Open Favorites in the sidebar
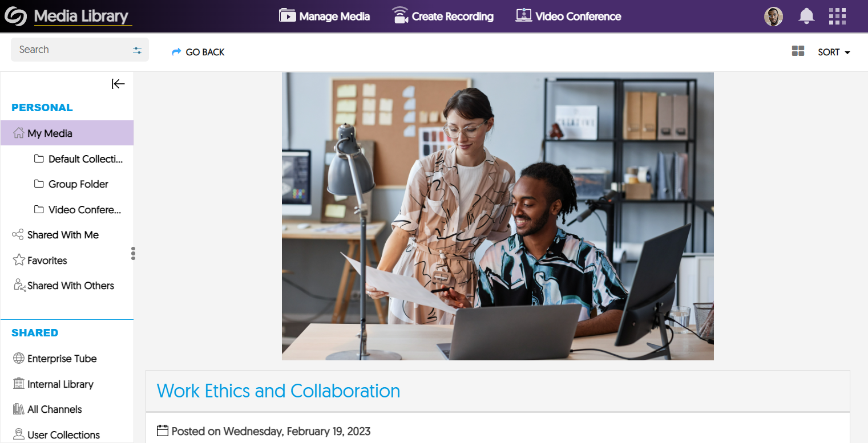 coord(40,260)
